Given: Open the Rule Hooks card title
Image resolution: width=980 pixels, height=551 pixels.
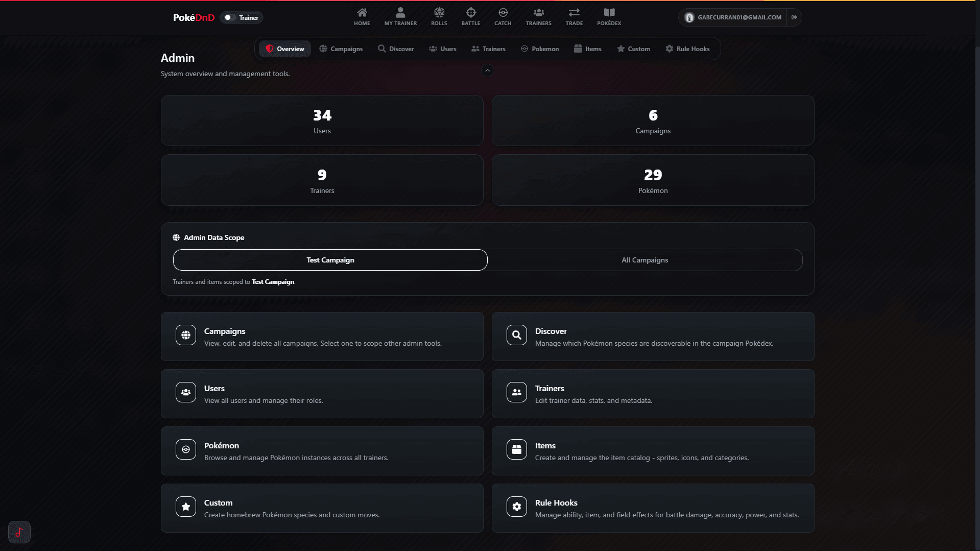Looking at the screenshot, I should coord(556,502).
